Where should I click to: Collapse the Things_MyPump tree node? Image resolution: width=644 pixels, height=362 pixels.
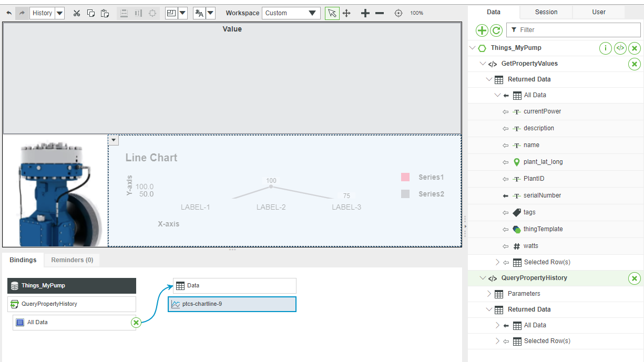(x=472, y=48)
